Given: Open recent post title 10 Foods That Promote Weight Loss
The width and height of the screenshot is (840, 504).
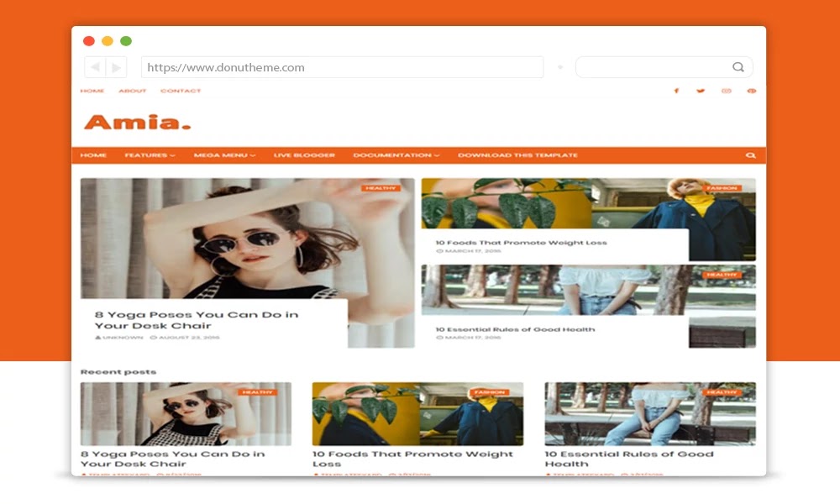Looking at the screenshot, I should (x=413, y=459).
